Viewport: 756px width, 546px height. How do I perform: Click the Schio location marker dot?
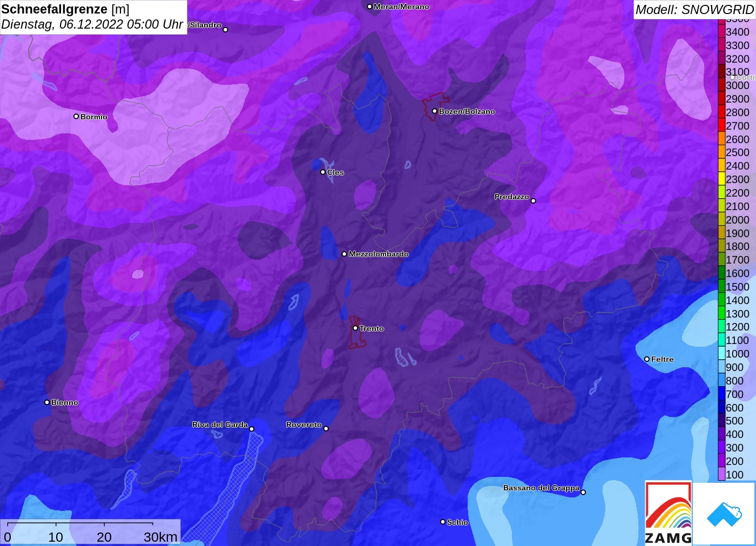pyautogui.click(x=443, y=522)
